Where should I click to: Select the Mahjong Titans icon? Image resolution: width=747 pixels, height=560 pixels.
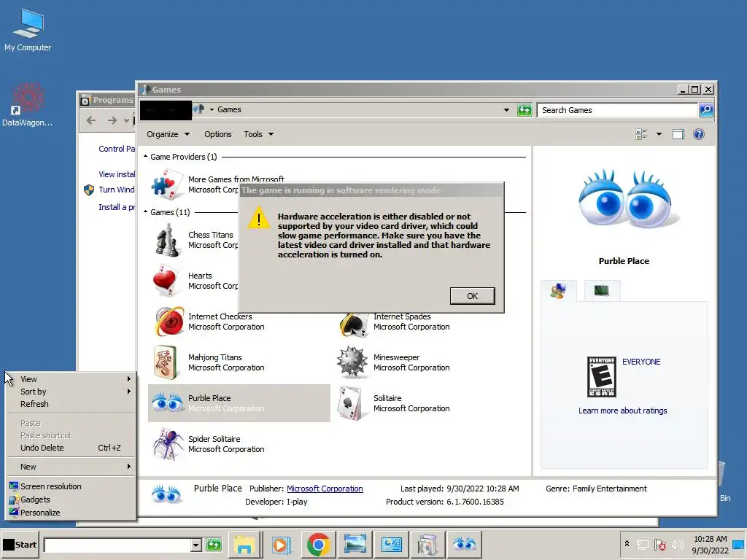(x=166, y=363)
